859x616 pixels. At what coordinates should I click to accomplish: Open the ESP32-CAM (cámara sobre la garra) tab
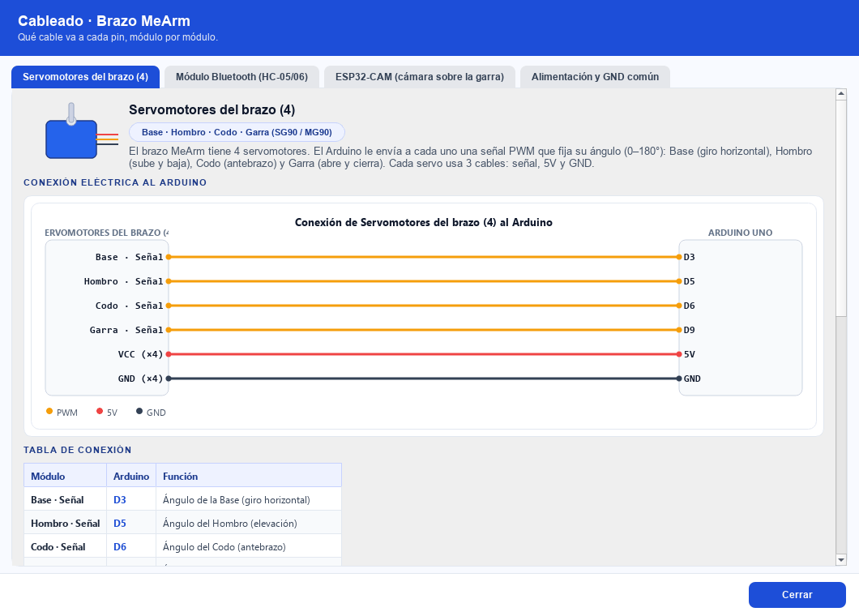tap(420, 77)
